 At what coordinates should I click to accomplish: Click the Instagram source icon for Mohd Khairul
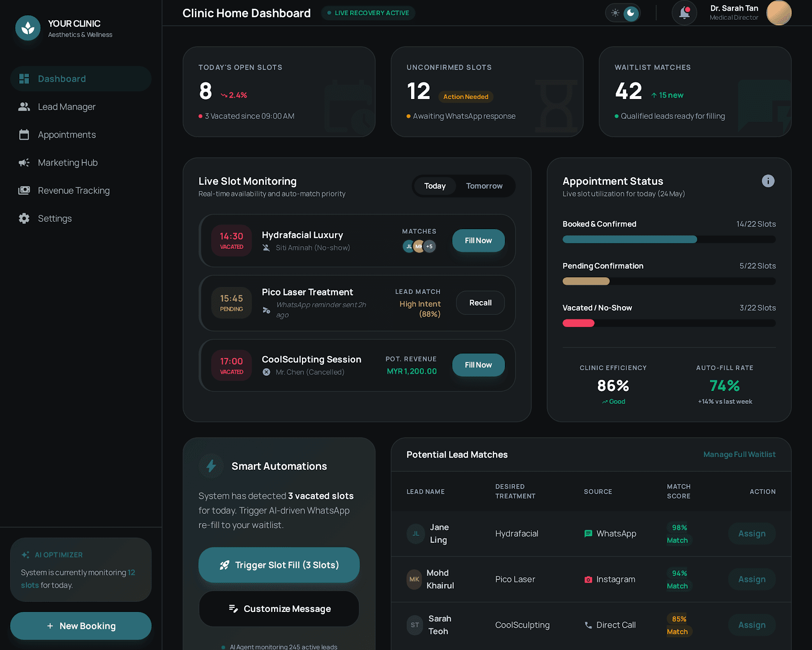point(588,579)
